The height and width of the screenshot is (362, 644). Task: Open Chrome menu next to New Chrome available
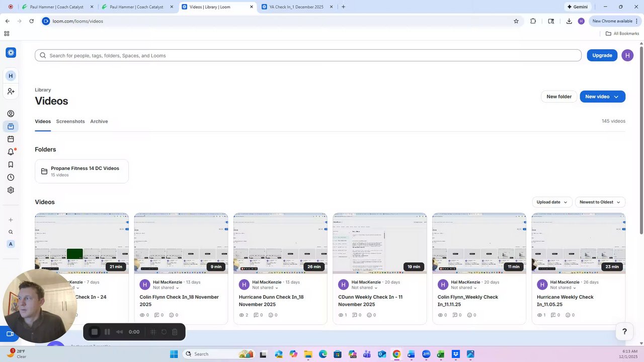click(637, 21)
